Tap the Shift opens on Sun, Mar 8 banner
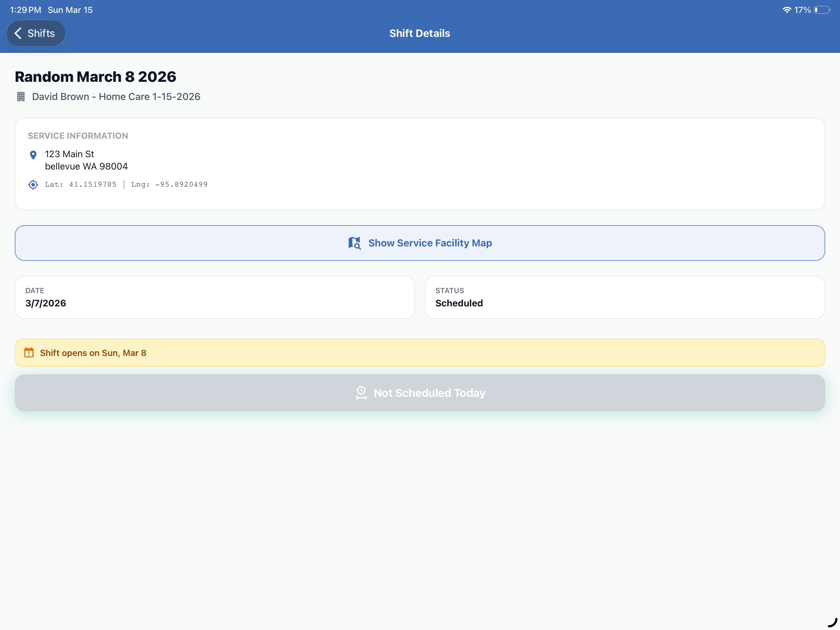The image size is (840, 630). [x=420, y=353]
